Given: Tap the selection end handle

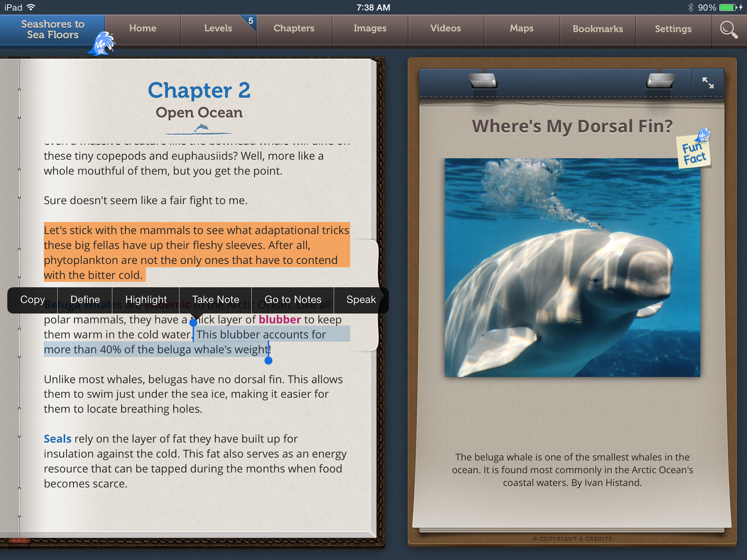Looking at the screenshot, I should click(x=268, y=360).
